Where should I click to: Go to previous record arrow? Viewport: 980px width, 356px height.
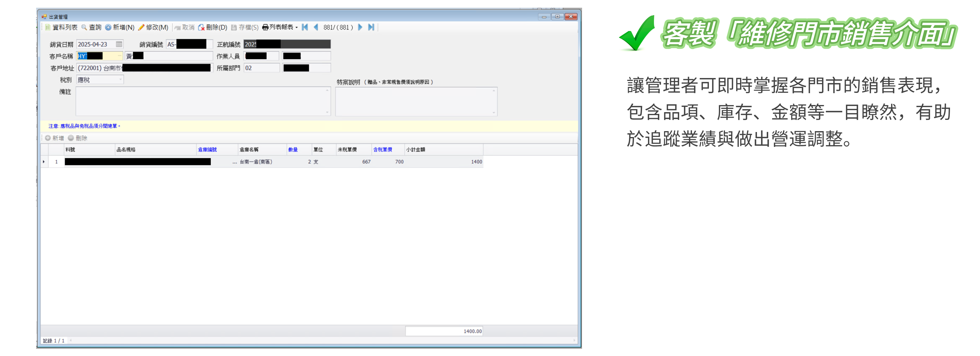coord(316,27)
